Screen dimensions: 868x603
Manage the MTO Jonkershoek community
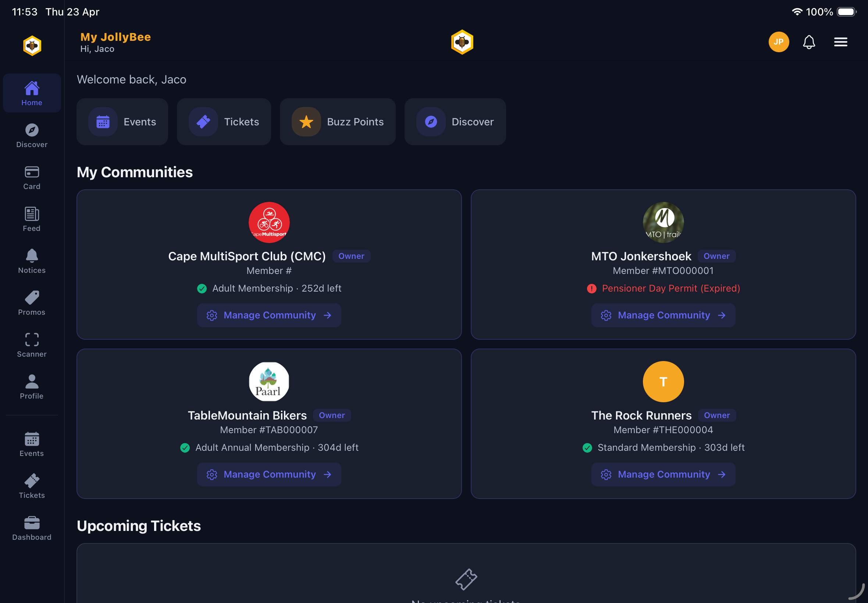click(663, 315)
